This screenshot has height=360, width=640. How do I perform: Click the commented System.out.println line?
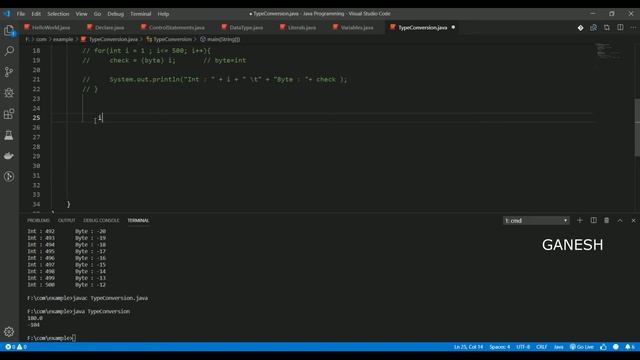coord(215,79)
